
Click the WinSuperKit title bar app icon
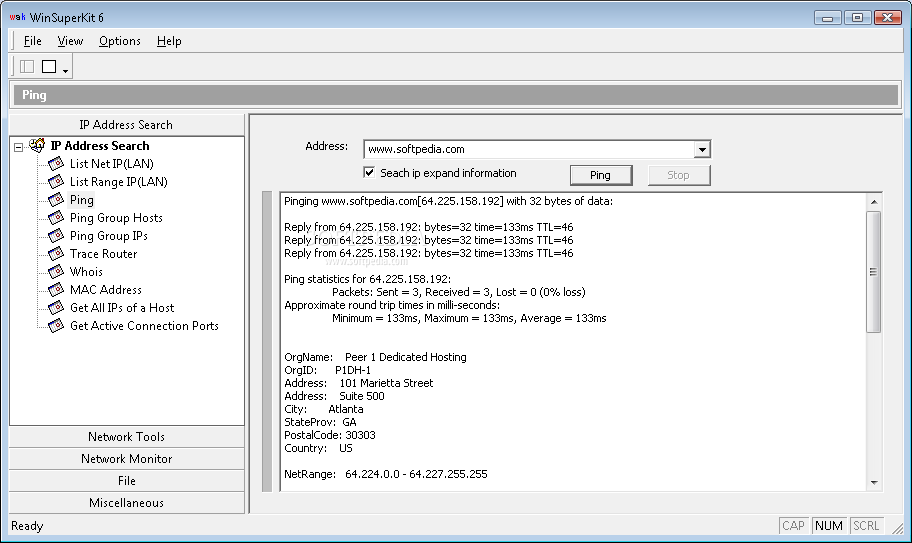(x=17, y=17)
